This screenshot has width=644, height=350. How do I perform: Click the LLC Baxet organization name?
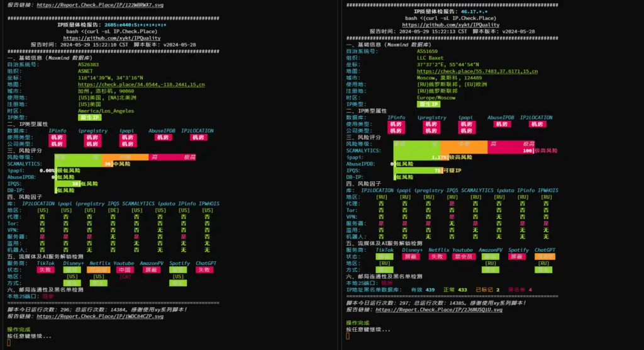point(430,58)
